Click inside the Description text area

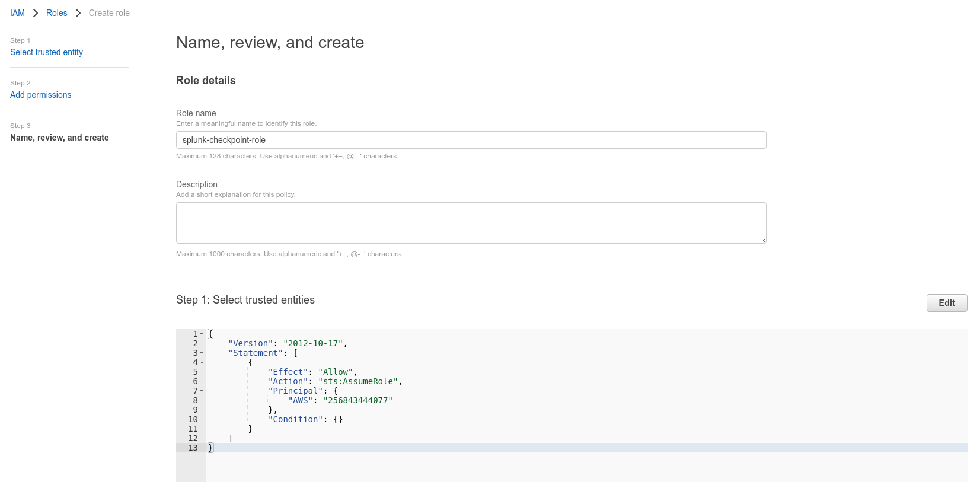[x=471, y=223]
